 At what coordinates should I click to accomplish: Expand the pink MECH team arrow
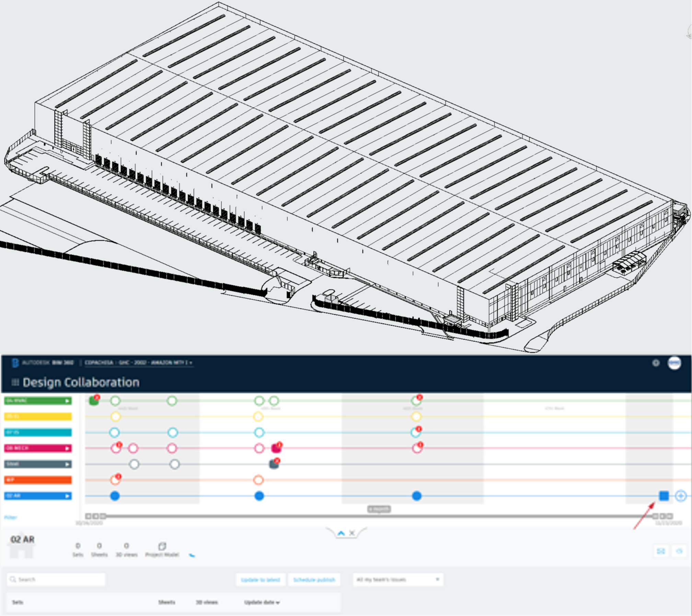(67, 448)
